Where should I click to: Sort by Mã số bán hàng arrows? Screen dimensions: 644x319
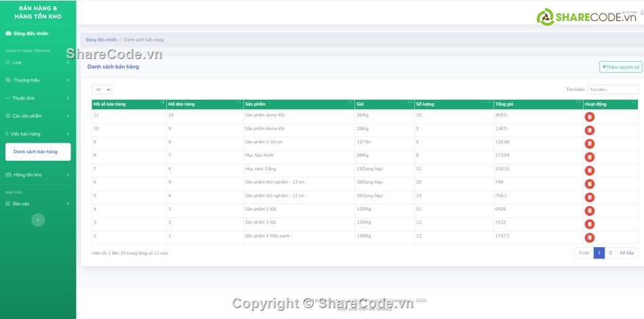pos(163,102)
